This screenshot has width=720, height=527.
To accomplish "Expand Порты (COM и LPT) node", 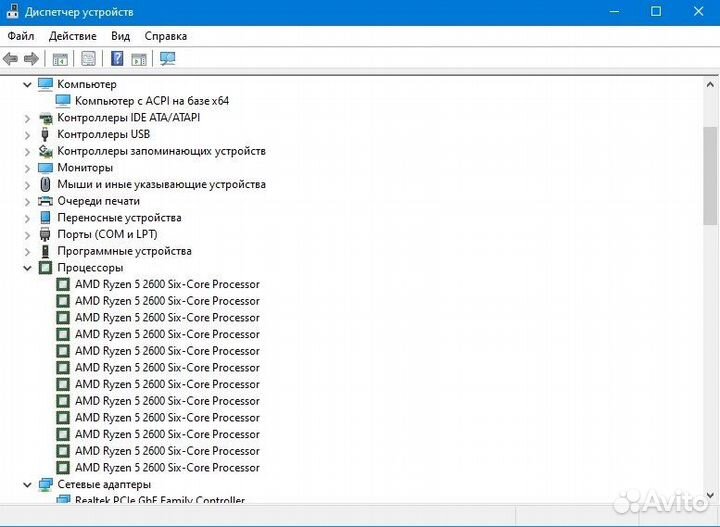I will (x=28, y=235).
